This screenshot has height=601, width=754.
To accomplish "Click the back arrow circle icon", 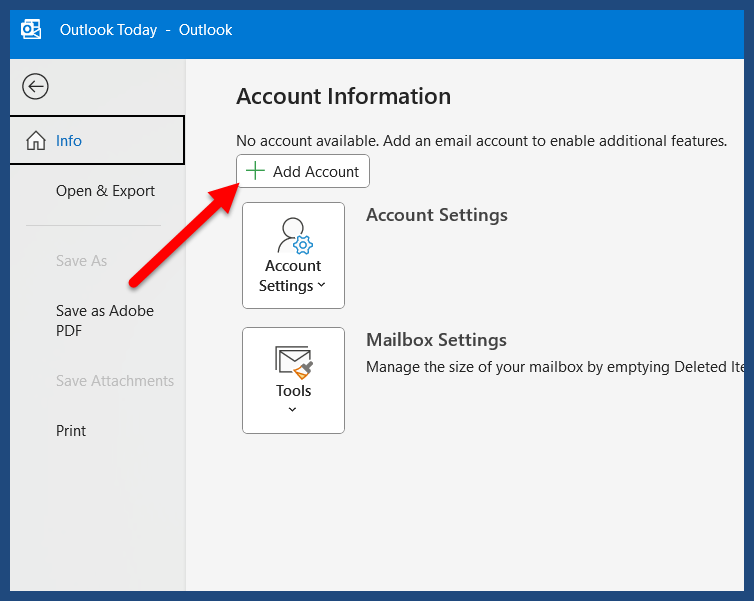I will click(x=35, y=87).
